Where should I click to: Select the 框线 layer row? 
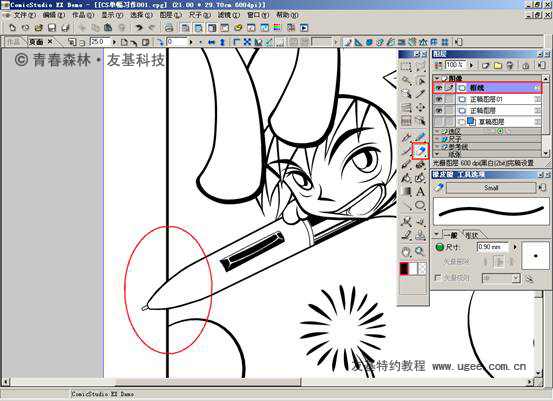click(x=487, y=88)
